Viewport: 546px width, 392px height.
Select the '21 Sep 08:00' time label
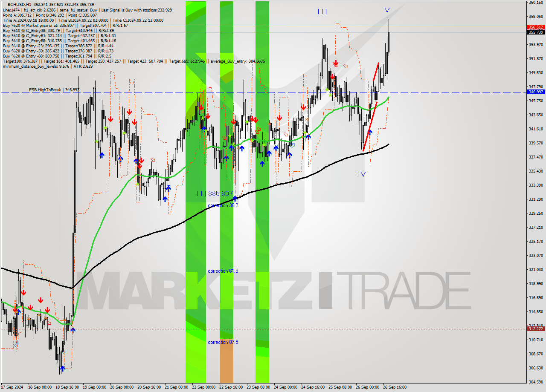[x=176, y=387]
